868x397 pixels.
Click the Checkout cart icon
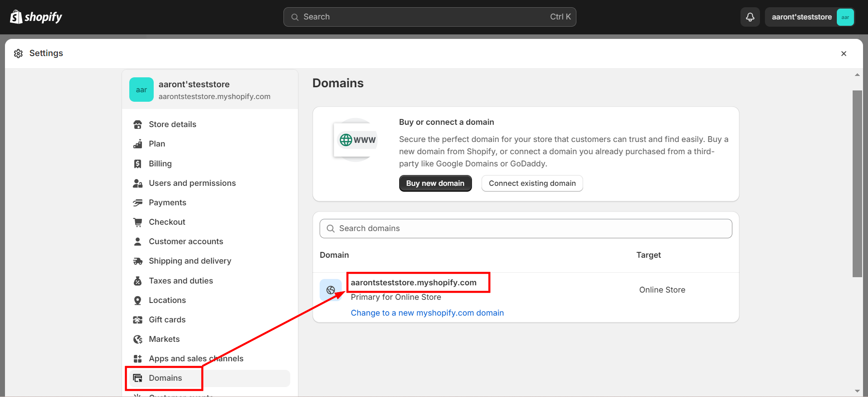(x=138, y=222)
